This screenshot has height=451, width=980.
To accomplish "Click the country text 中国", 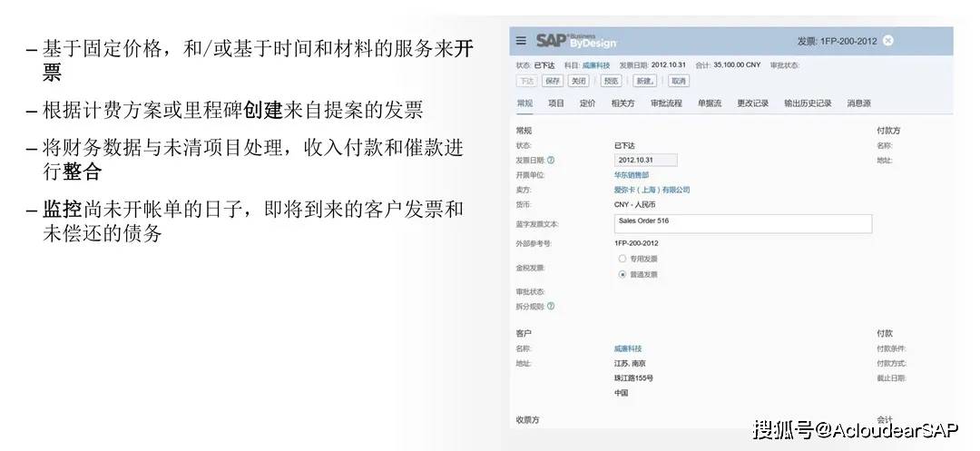I will (x=621, y=394).
